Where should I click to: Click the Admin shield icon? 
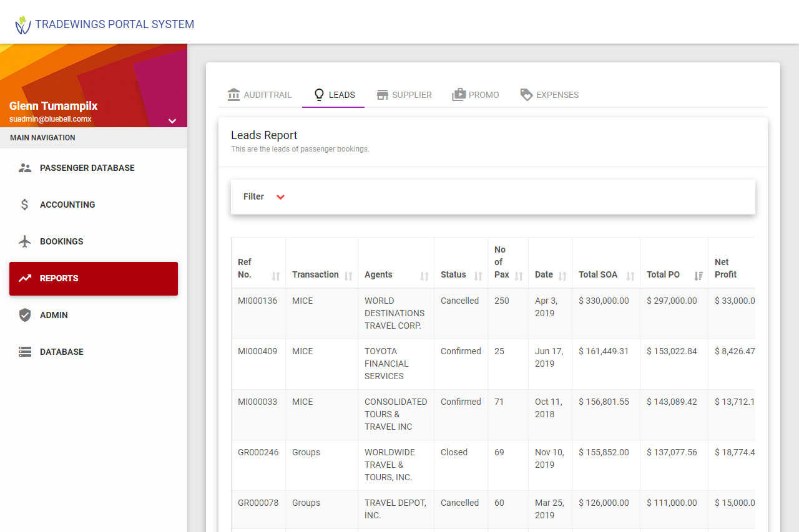tap(25, 315)
